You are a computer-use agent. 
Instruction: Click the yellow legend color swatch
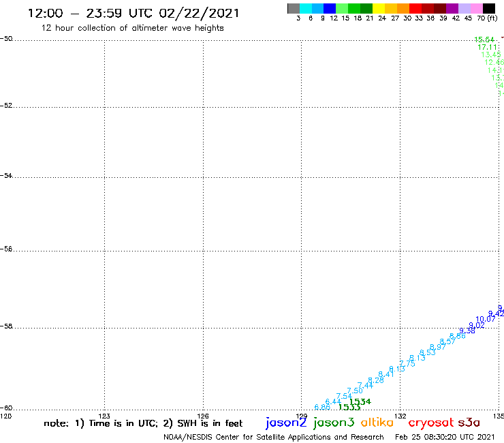379,8
